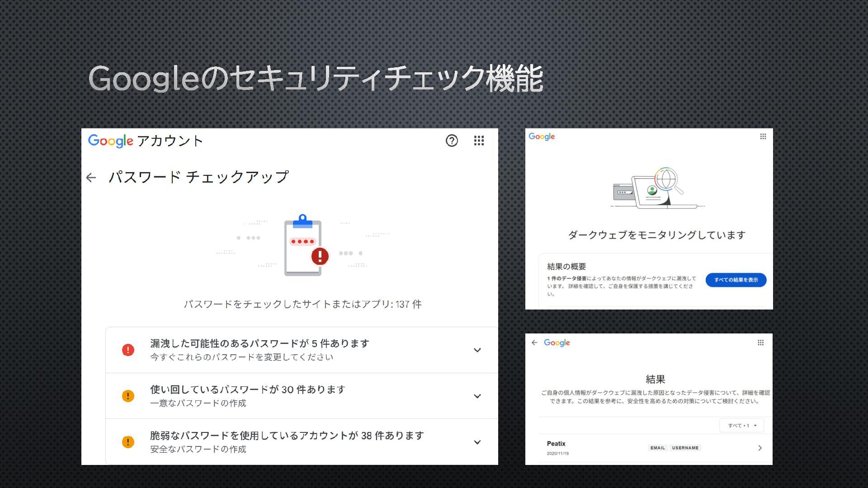The image size is (868, 488).
Task: Click EMAIL tag on Peatix row
Action: click(x=658, y=448)
